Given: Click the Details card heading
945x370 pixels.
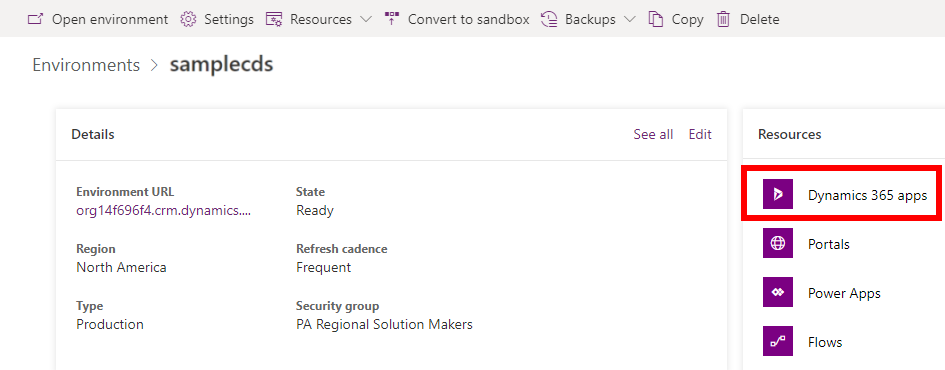Looking at the screenshot, I should click(93, 134).
